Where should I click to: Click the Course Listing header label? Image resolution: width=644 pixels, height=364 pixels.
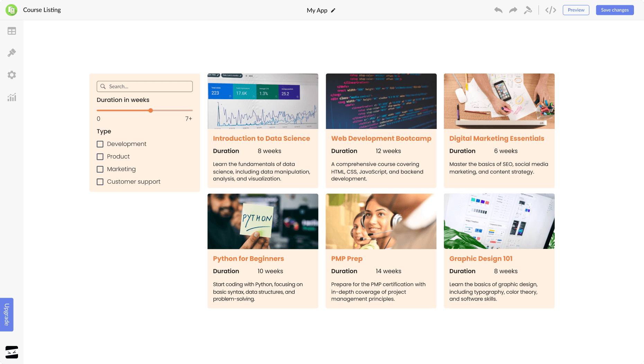(x=42, y=10)
